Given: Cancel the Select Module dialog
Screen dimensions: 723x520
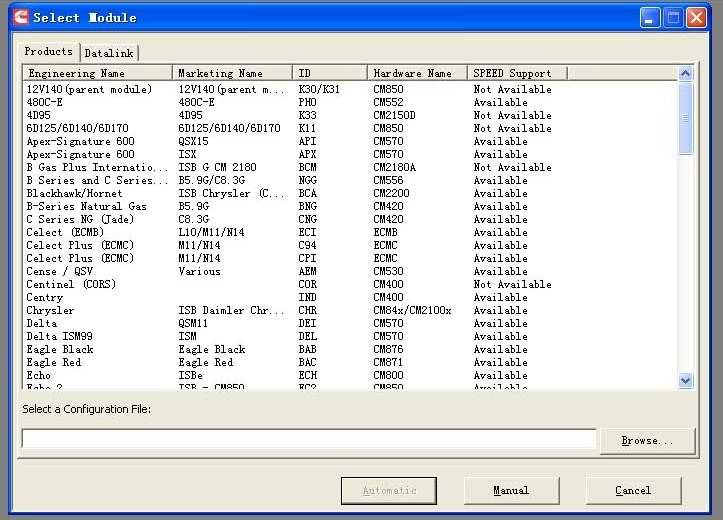Looking at the screenshot, I should pyautogui.click(x=633, y=490).
